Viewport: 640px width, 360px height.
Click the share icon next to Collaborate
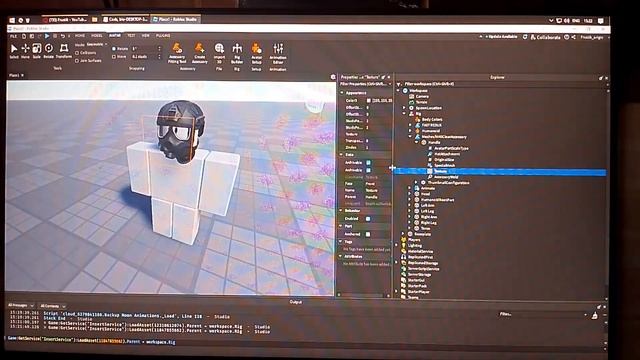[573, 37]
